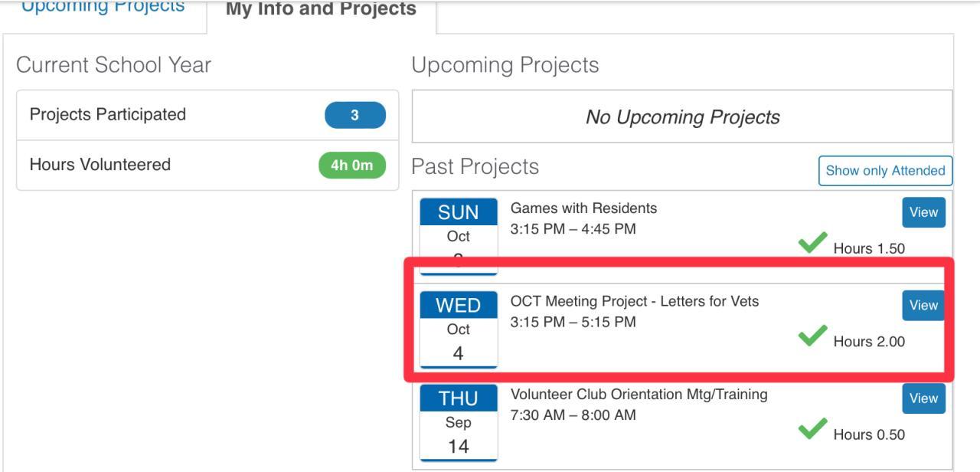This screenshot has height=472, width=980.
Task: Click the 4h 0m hours badge
Action: coord(351,166)
